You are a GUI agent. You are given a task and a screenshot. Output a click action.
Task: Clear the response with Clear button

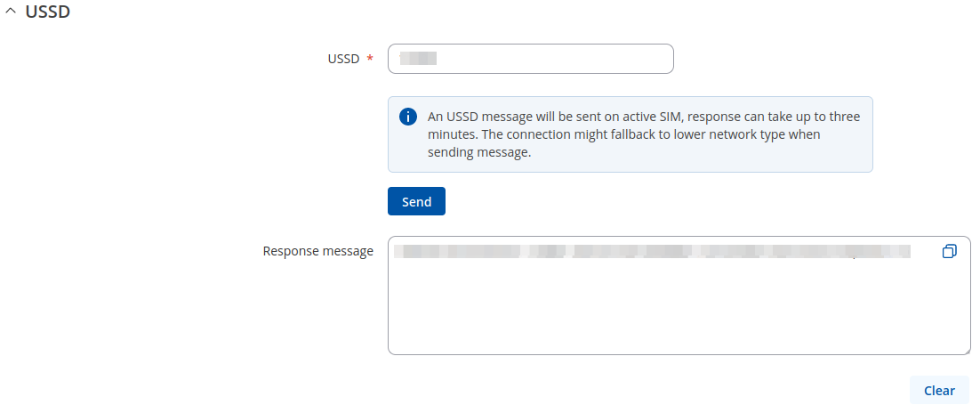939,390
